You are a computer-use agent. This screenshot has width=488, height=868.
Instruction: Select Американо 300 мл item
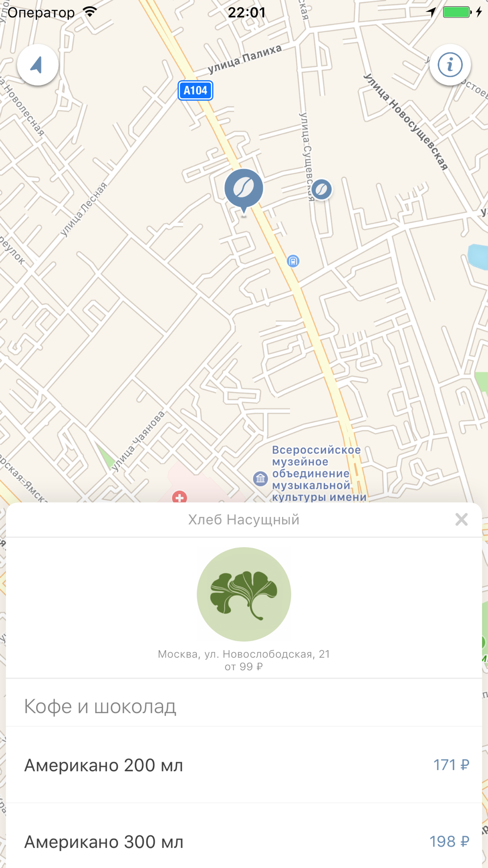pyautogui.click(x=244, y=841)
